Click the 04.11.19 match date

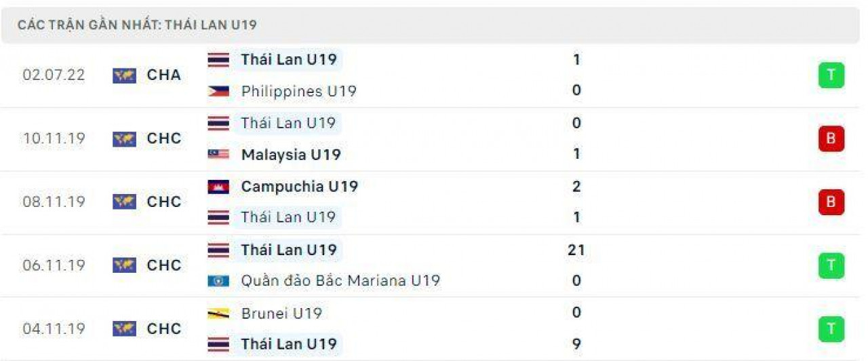click(x=54, y=329)
